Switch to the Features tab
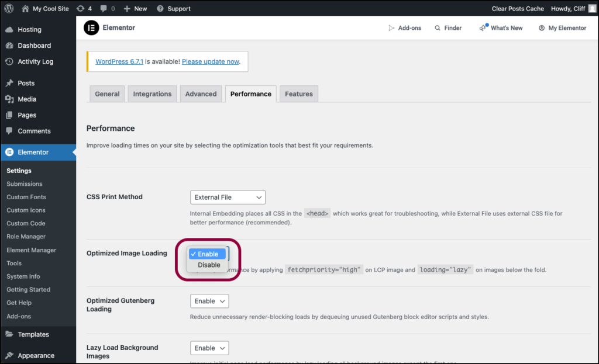 click(x=298, y=93)
